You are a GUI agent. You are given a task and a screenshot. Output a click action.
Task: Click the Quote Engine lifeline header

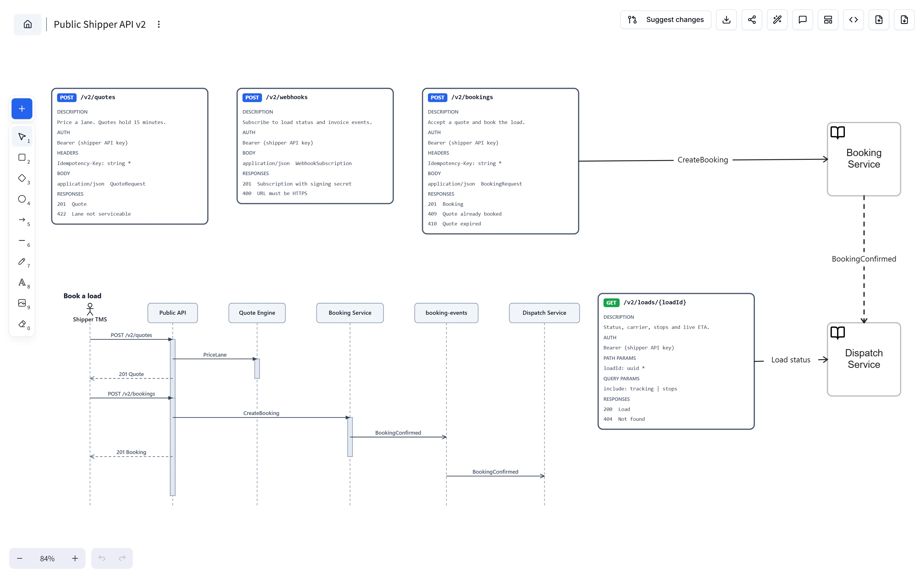[257, 313]
